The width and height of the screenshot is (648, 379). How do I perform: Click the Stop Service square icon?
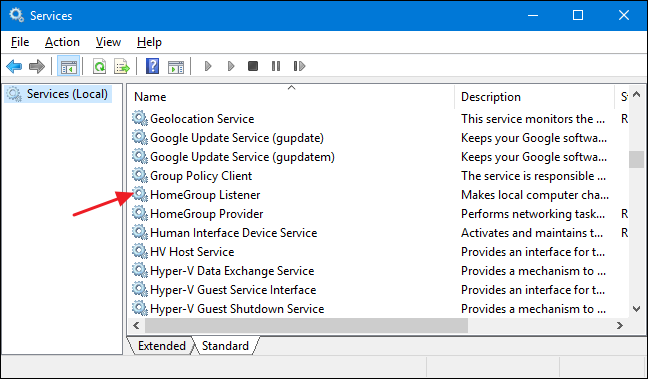(253, 66)
